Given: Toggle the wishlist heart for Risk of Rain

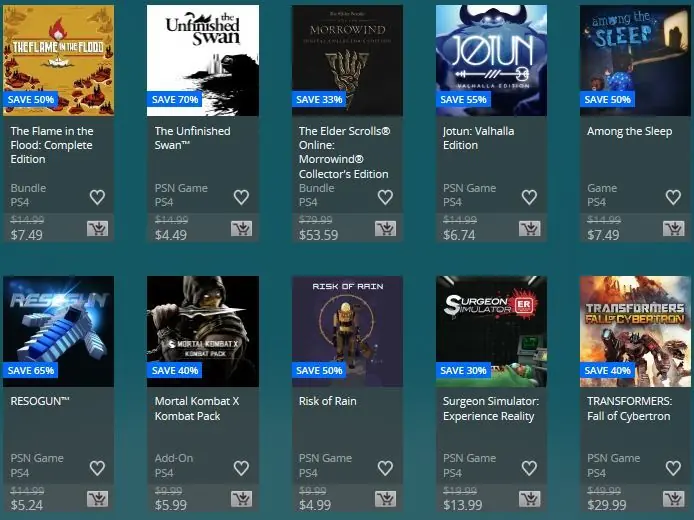Looking at the screenshot, I should (386, 468).
